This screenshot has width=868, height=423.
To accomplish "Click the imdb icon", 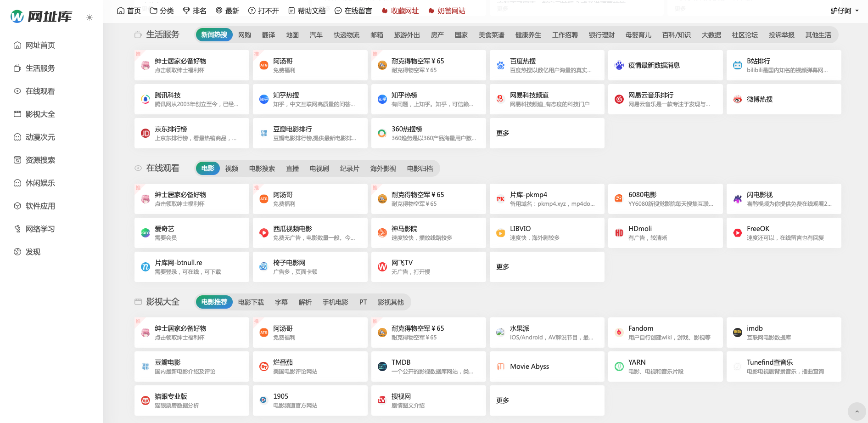I will click(738, 333).
